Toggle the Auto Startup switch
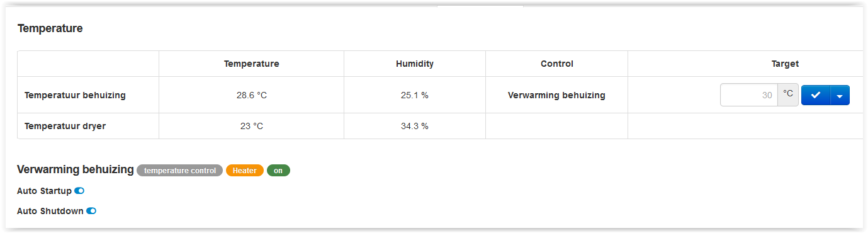The image size is (868, 233). tap(79, 191)
